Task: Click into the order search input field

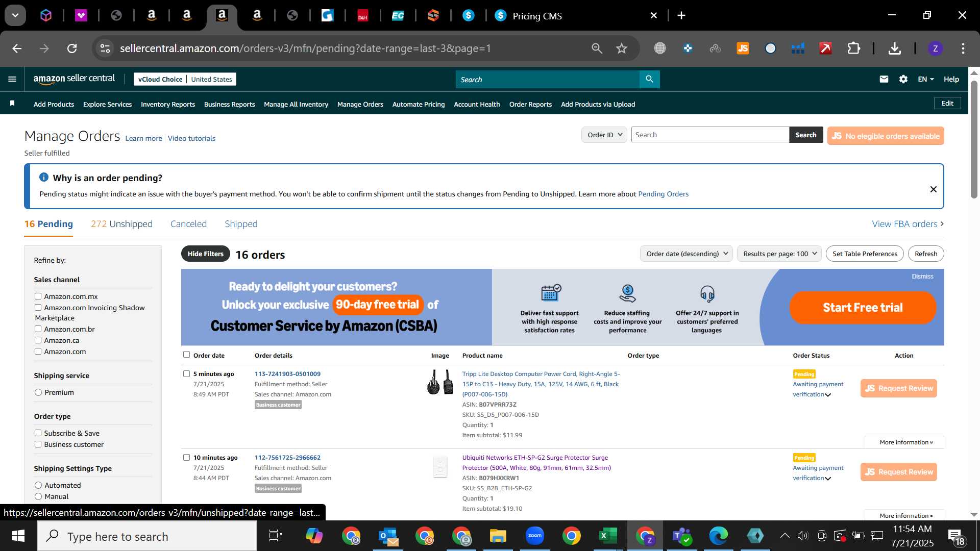Action: pos(710,135)
